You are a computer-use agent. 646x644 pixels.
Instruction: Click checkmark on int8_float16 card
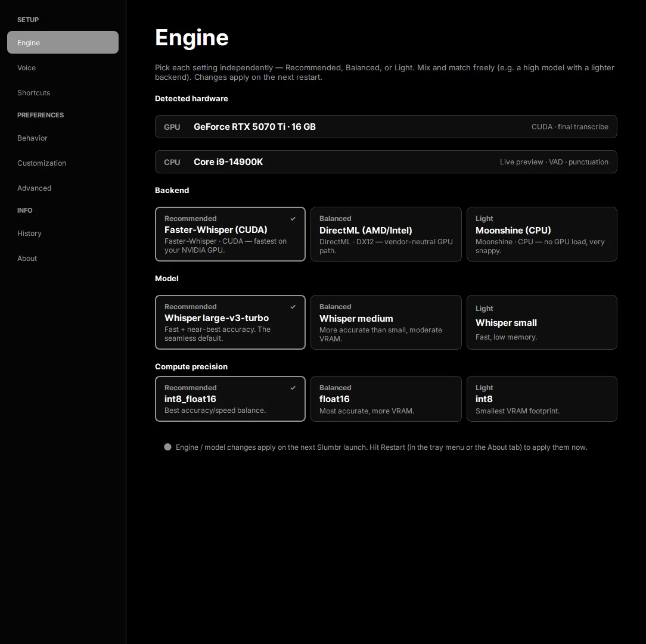[293, 388]
